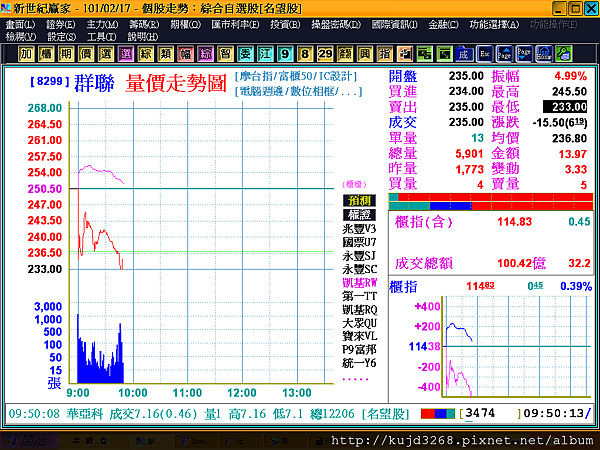Select warrant 兆豐V3 in the list
This screenshot has height=450, width=600.
(x=359, y=229)
